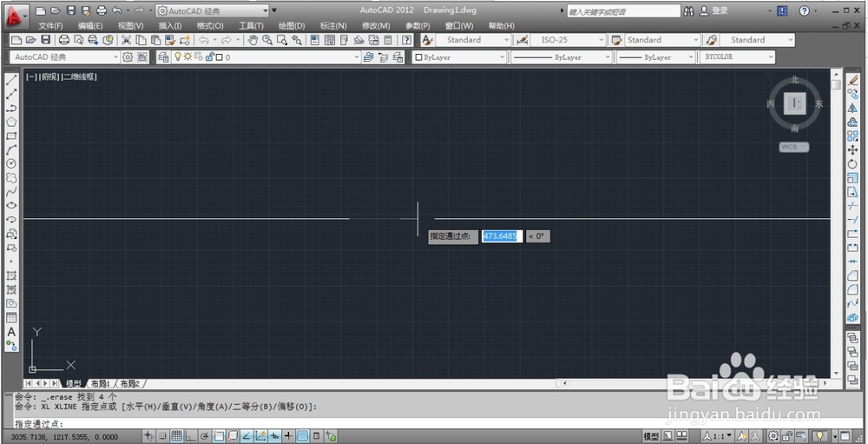Image resolution: width=868 pixels, height=444 pixels.
Task: Click the 登录 sign-in button
Action: 714,10
